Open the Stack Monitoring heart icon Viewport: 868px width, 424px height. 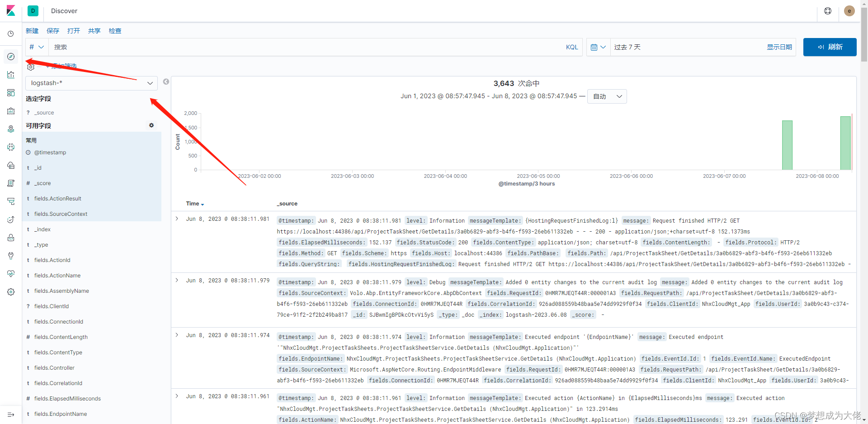point(11,273)
